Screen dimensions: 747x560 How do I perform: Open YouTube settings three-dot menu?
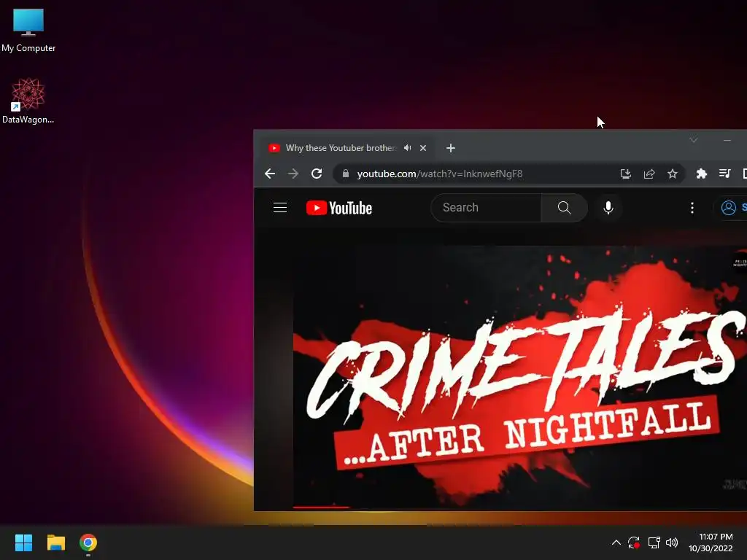pyautogui.click(x=692, y=208)
